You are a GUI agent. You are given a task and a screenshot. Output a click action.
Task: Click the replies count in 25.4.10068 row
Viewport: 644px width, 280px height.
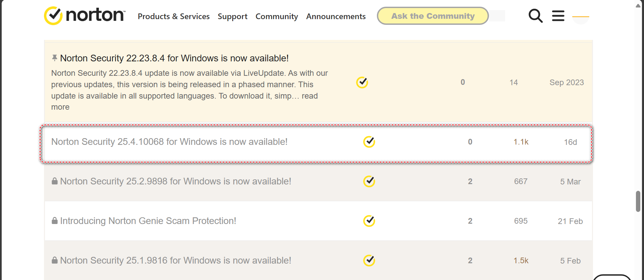pos(470,142)
